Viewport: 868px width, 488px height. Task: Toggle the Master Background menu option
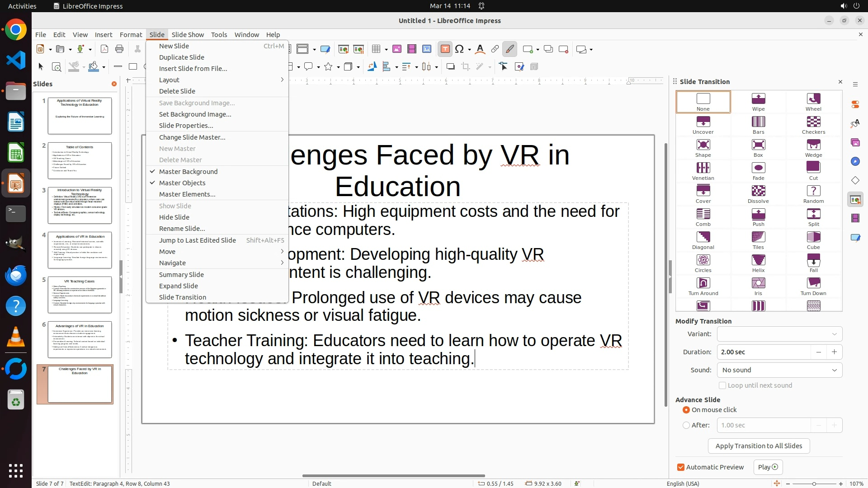188,172
